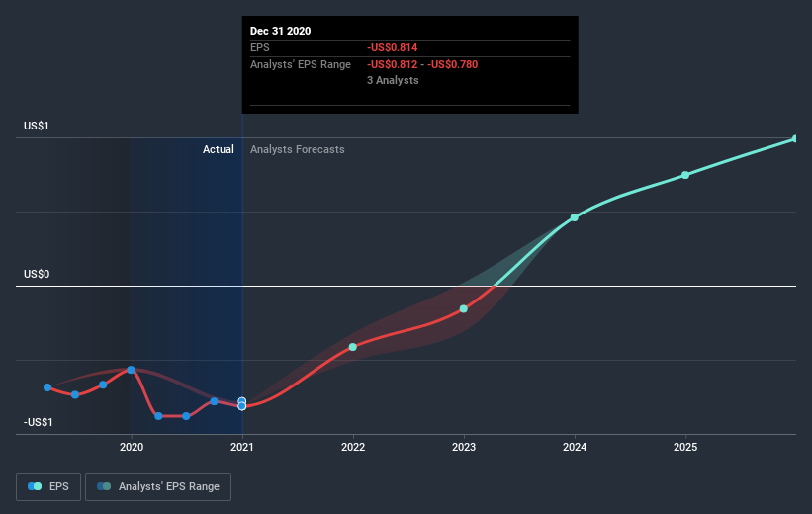Click the Analysts' EPS Range legend icon
Viewport: 812px width, 514px height.
(104, 486)
